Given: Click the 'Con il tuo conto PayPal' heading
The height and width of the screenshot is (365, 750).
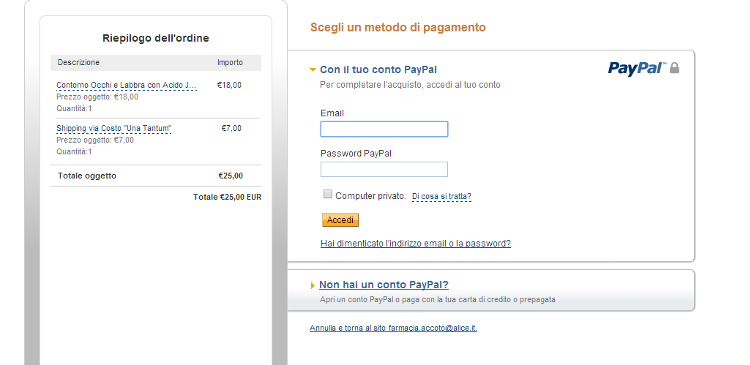Looking at the screenshot, I should coord(378,70).
